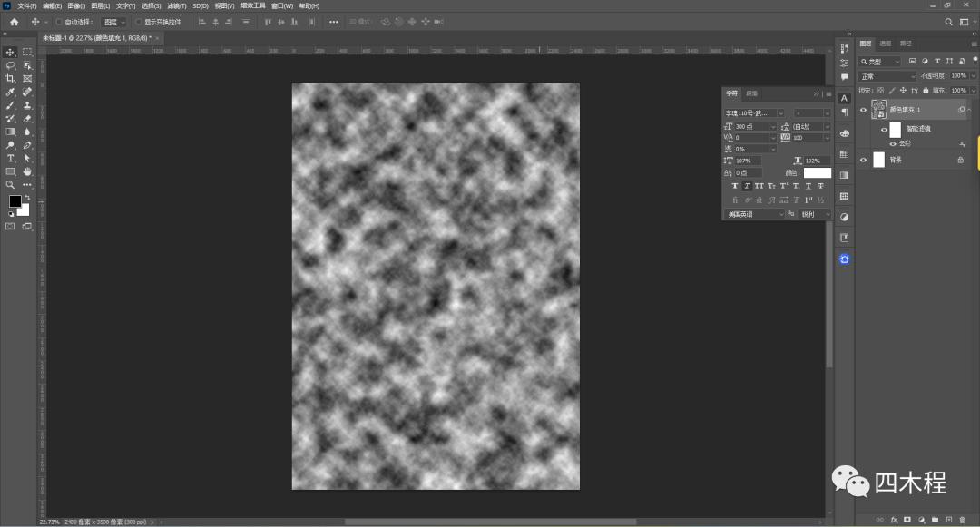Switch to the 通道 tab

(x=885, y=43)
